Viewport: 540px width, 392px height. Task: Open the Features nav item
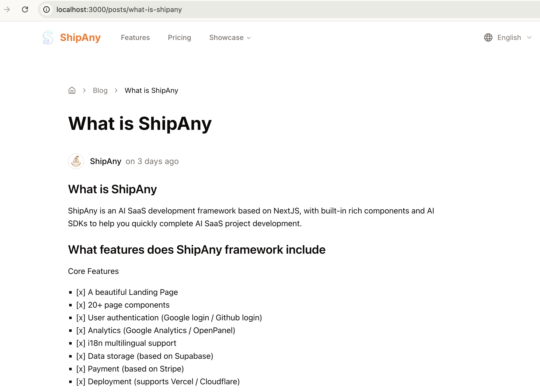(135, 37)
